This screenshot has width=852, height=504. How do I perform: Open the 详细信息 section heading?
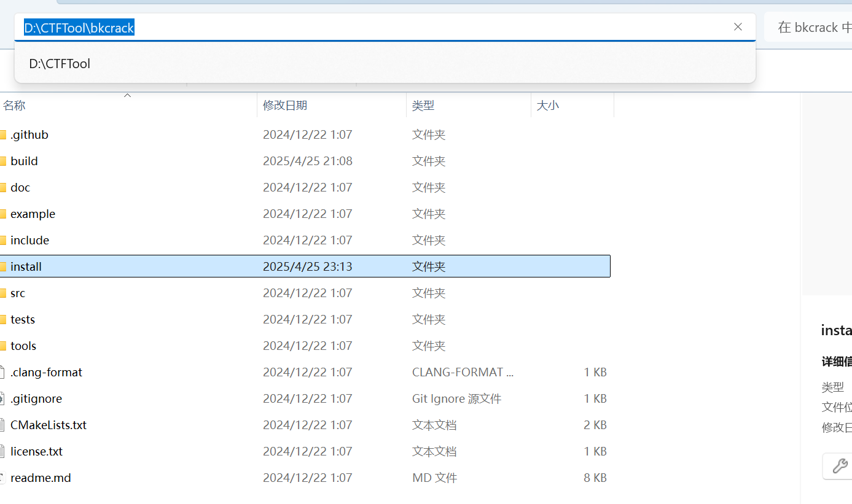[836, 362]
